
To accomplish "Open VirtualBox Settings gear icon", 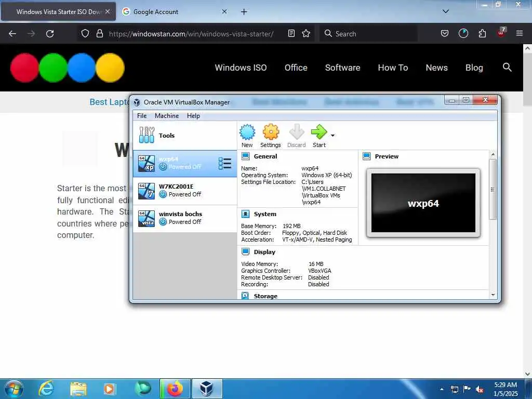I will click(270, 136).
